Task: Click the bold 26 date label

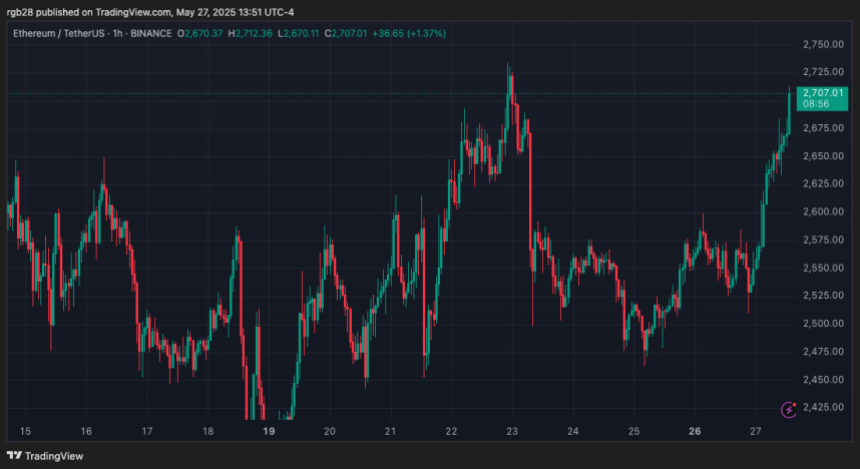Action: pyautogui.click(x=695, y=432)
